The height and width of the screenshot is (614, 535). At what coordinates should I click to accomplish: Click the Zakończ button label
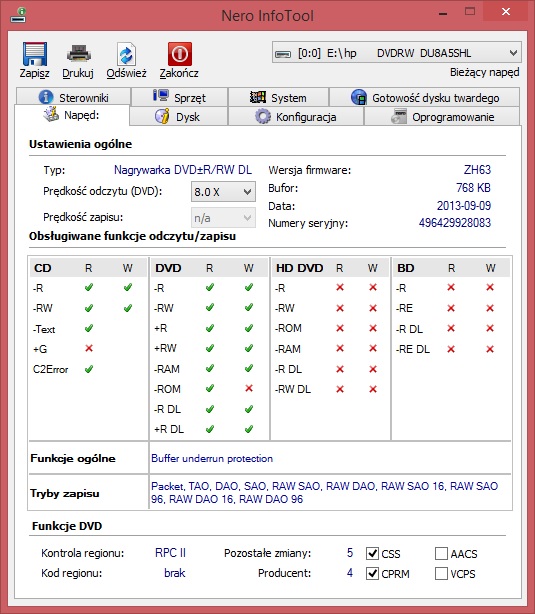[179, 73]
